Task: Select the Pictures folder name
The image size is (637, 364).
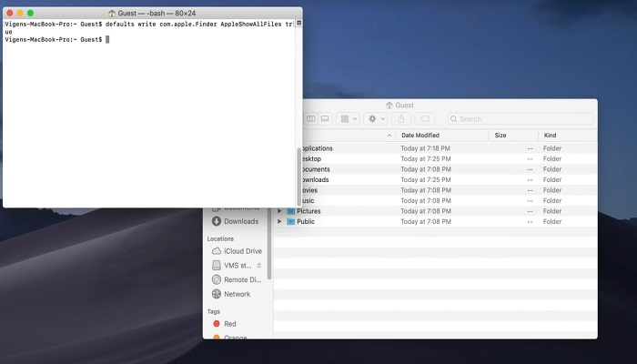Action: point(308,211)
